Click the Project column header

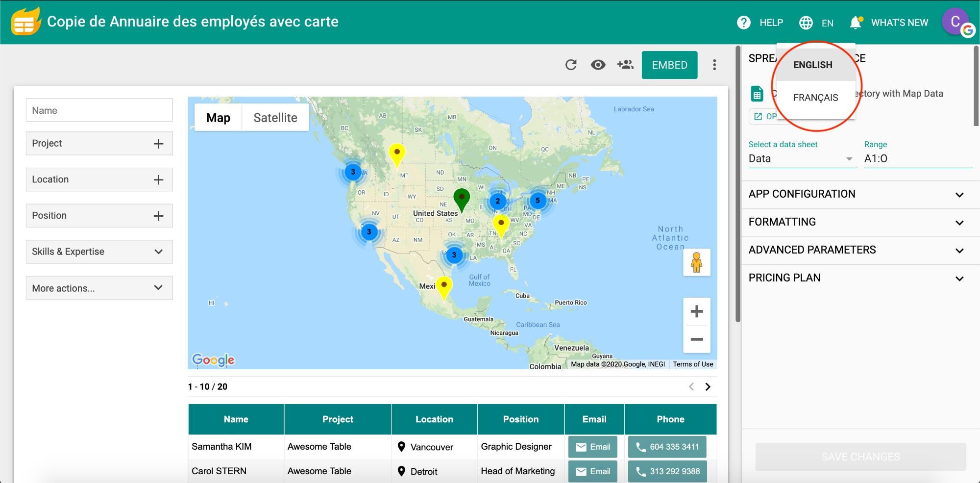[338, 419]
